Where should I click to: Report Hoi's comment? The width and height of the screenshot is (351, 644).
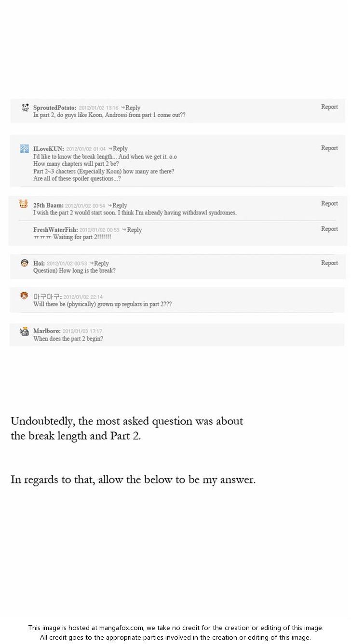pyautogui.click(x=329, y=263)
